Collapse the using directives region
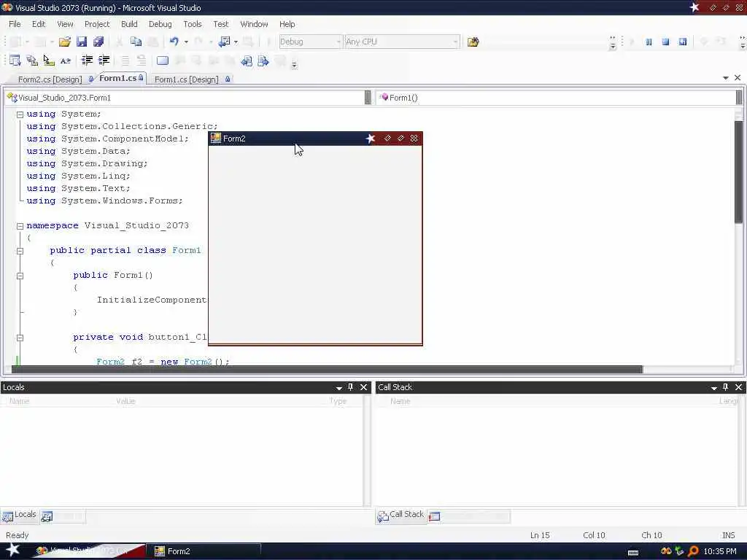747x560 pixels. tap(20, 114)
